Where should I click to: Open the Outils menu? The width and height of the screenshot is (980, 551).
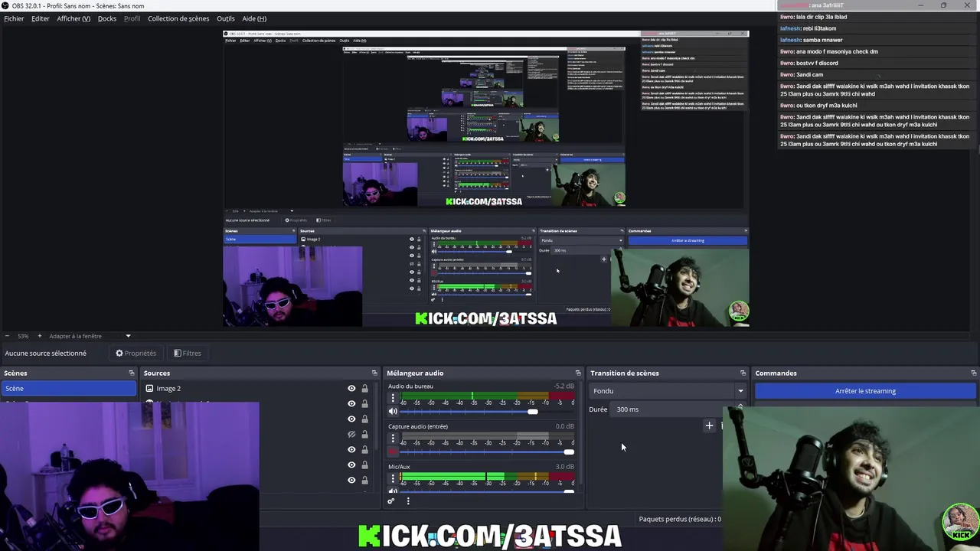pos(226,18)
